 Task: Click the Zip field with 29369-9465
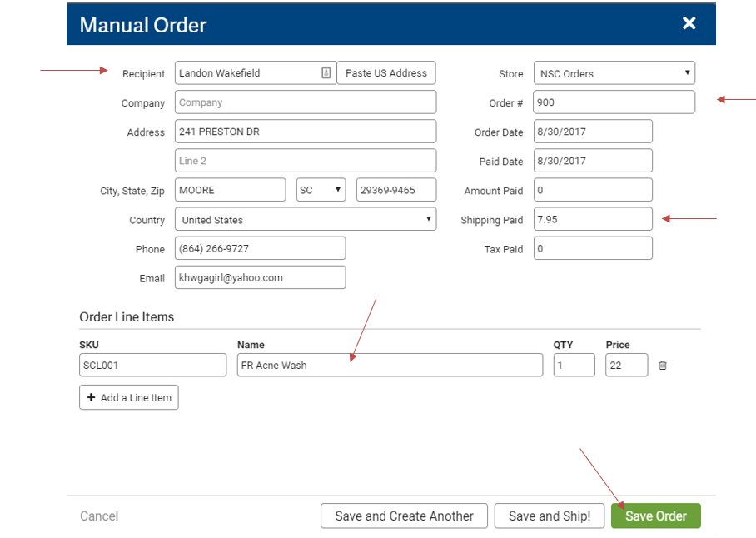click(396, 190)
